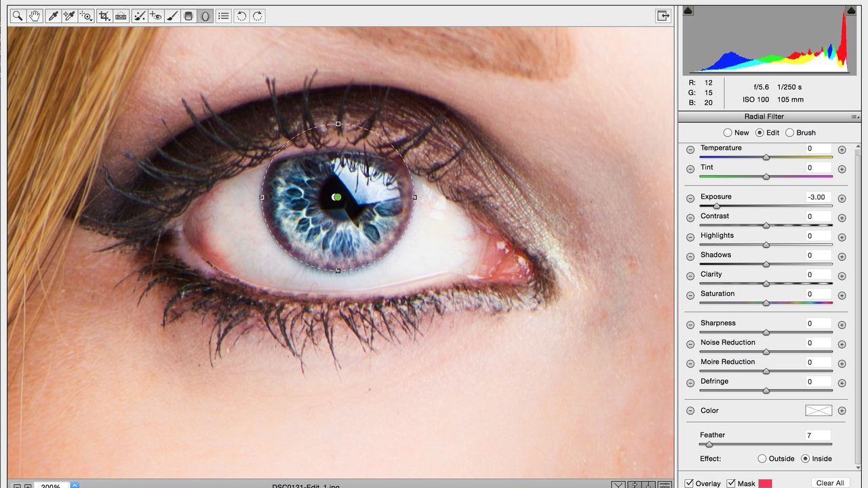Image resolution: width=868 pixels, height=488 pixels.
Task: Decrease Sharpness with minus button
Action: click(x=690, y=325)
